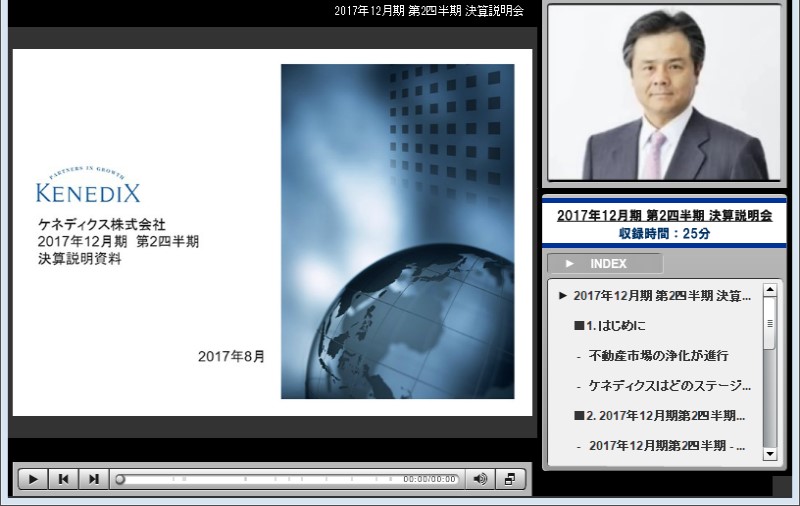Click the 00:00/00:00 time display
Viewport: 800px width, 506px height.
click(x=429, y=479)
